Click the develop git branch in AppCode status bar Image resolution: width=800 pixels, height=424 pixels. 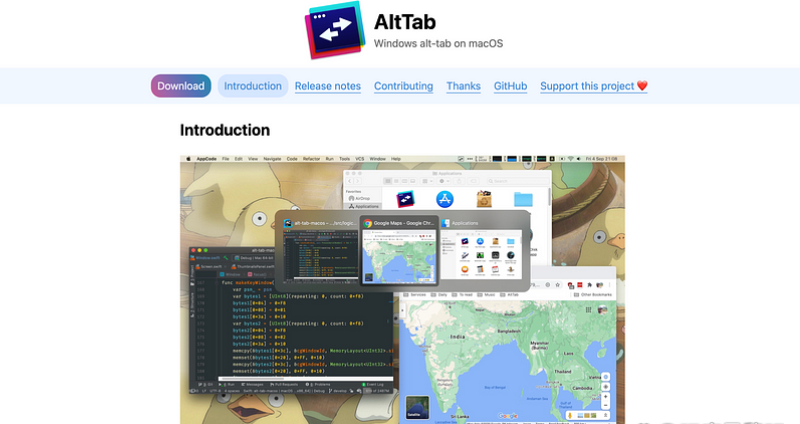338,391
